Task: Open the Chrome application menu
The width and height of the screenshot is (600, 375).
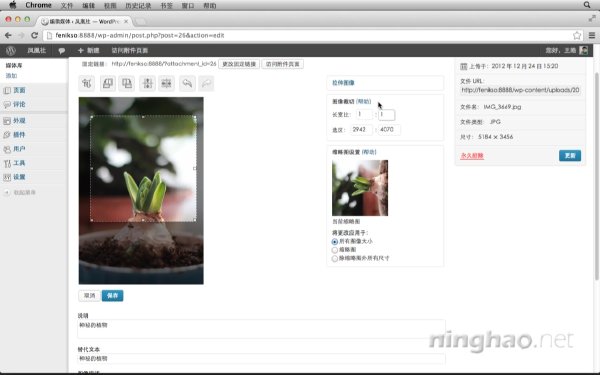Action: pos(38,5)
